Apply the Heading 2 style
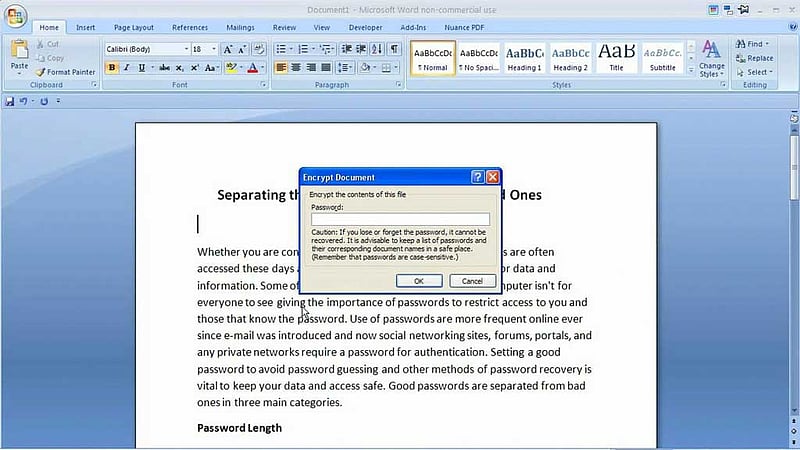 (570, 58)
